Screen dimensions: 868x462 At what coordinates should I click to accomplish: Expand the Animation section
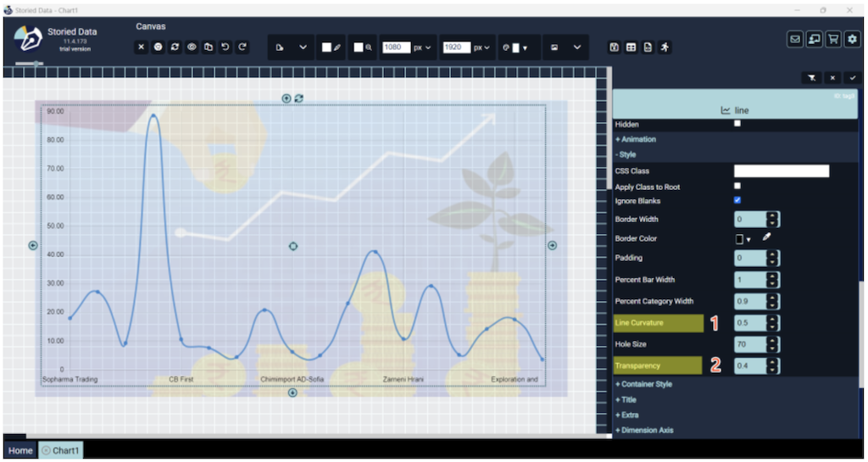(636, 139)
